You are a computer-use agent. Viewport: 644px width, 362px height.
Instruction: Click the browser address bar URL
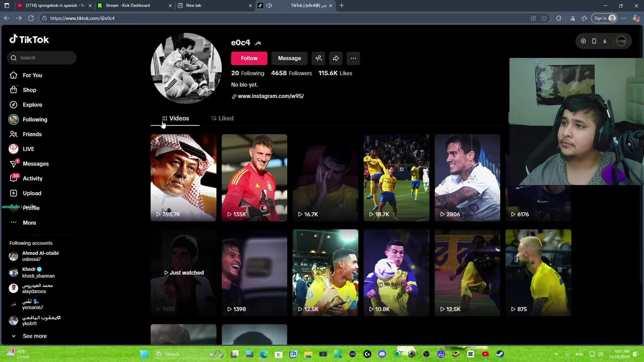tap(83, 18)
